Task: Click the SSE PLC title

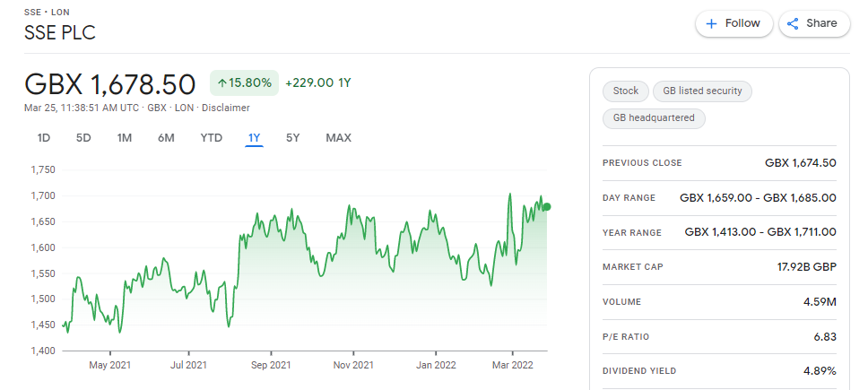Action: point(60,32)
